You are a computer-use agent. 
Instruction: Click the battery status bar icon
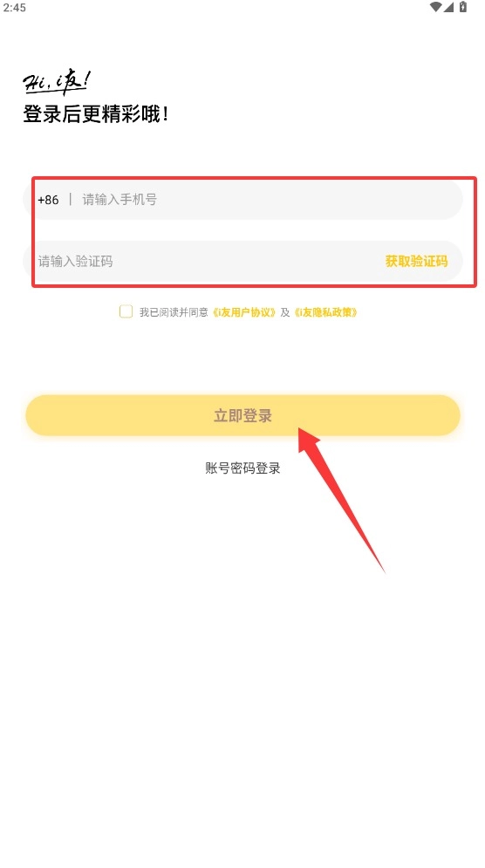463,7
